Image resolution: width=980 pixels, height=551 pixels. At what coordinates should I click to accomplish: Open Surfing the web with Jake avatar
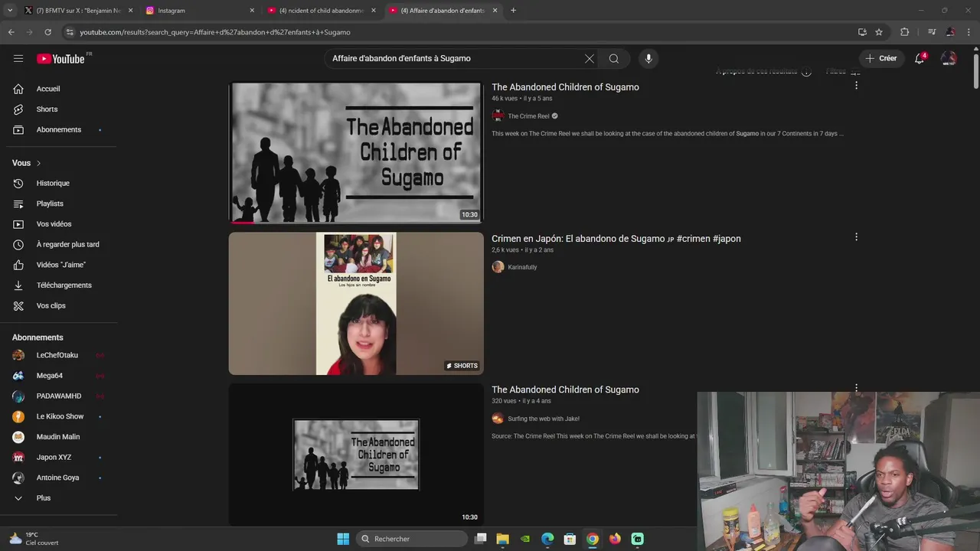click(498, 419)
